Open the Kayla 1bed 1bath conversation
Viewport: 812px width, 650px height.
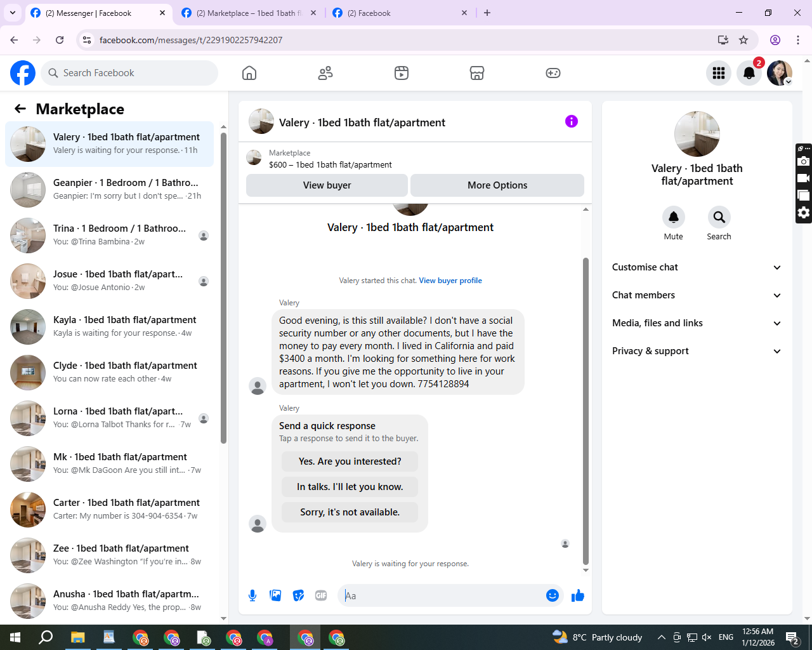(110, 327)
